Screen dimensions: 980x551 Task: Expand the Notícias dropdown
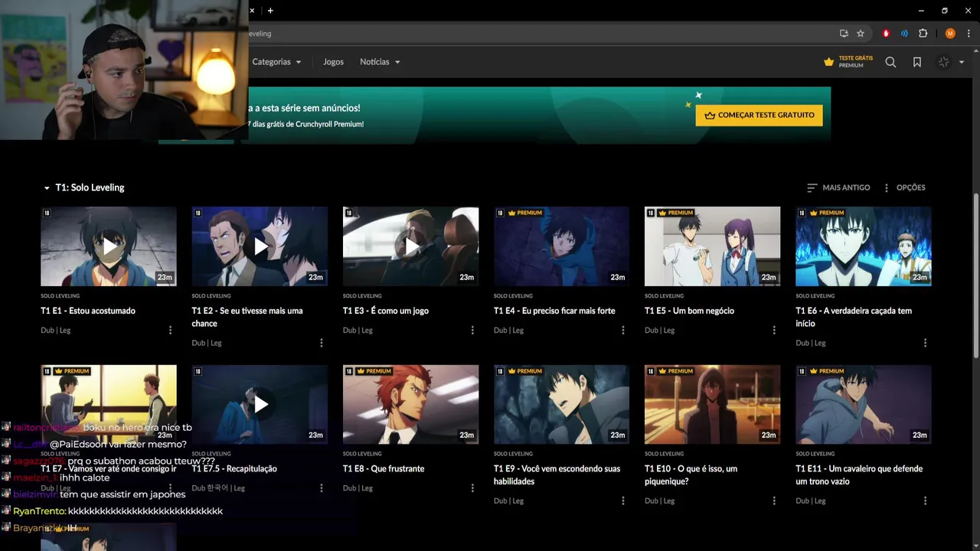coord(380,62)
